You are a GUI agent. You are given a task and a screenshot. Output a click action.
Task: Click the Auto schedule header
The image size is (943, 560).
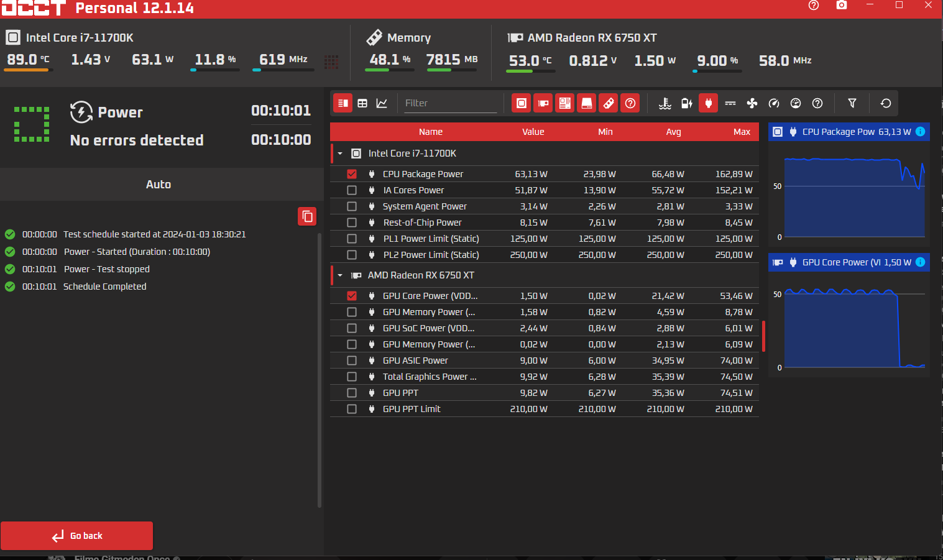(159, 185)
